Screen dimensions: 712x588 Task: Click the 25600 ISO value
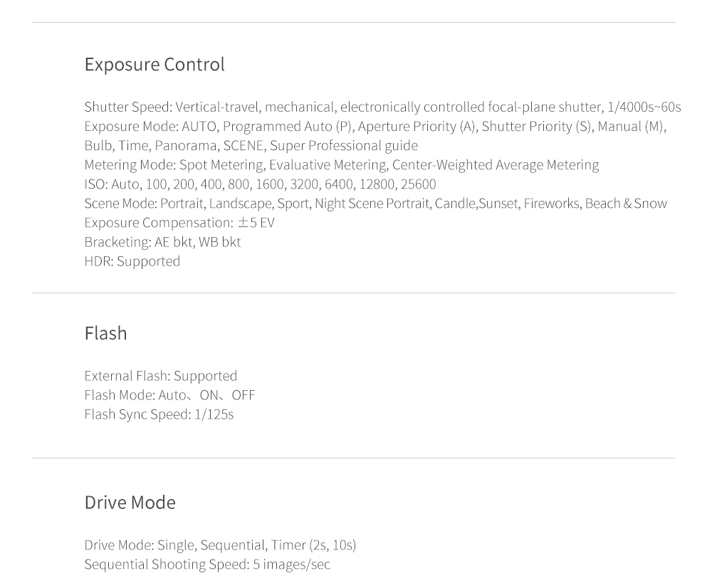[x=418, y=184]
